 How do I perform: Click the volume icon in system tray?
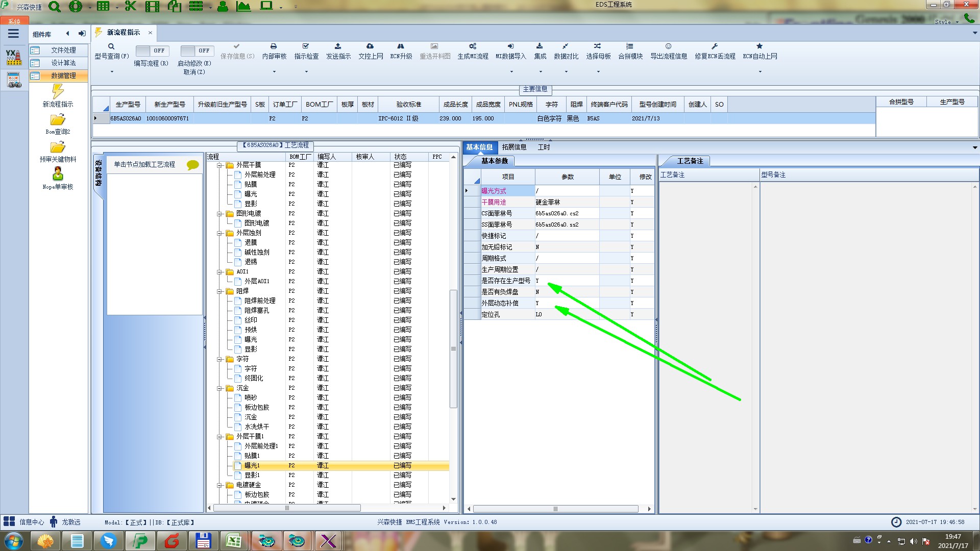point(913,541)
